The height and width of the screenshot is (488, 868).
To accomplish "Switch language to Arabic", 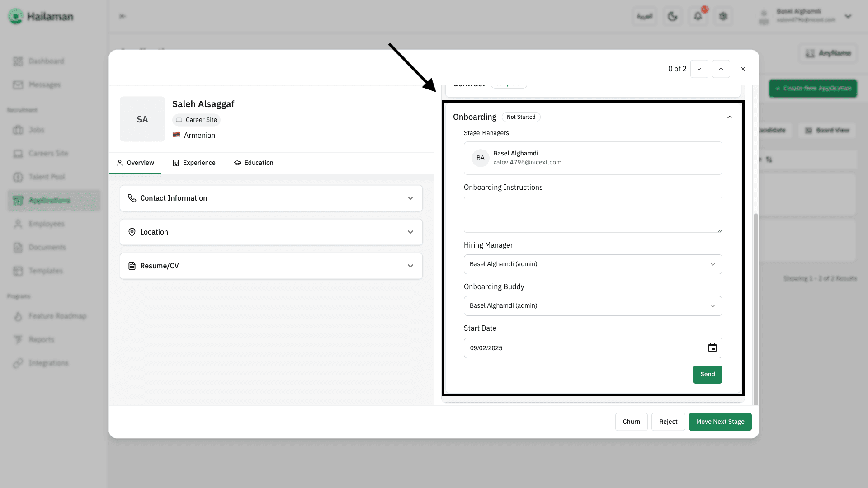I will click(644, 16).
